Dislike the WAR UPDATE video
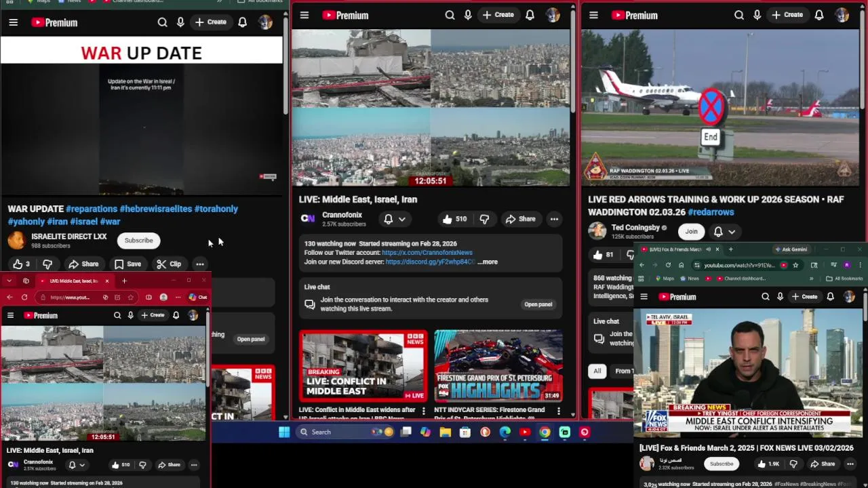Image resolution: width=868 pixels, height=488 pixels. 47,264
